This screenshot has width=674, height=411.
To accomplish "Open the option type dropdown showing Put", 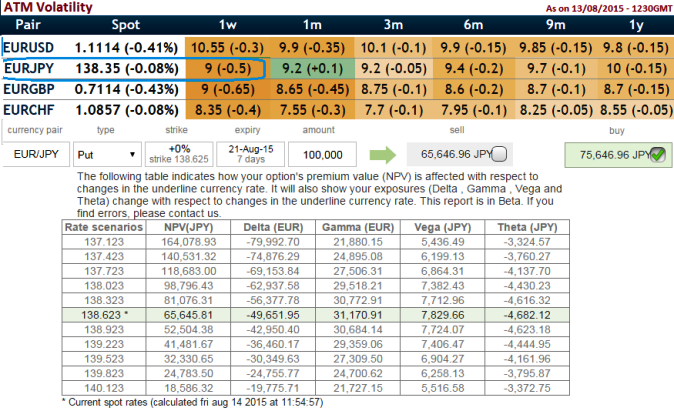I will tap(107, 155).
